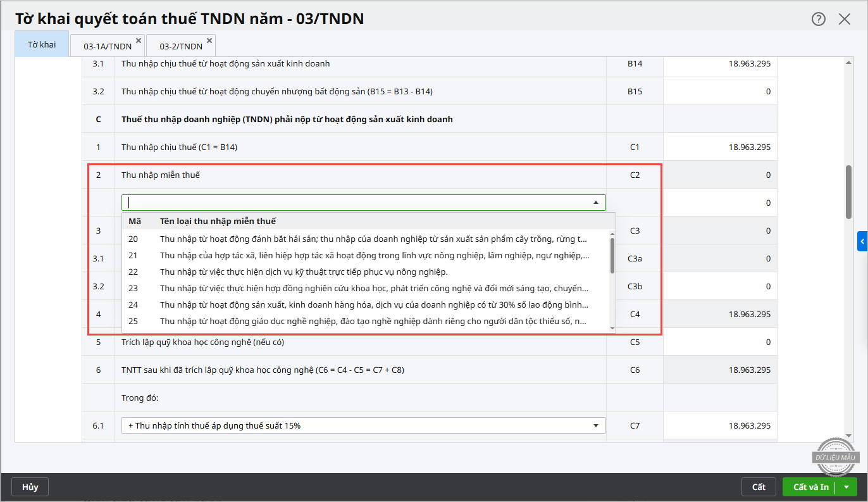Click the Hủy button
868x502 pixels.
point(30,487)
